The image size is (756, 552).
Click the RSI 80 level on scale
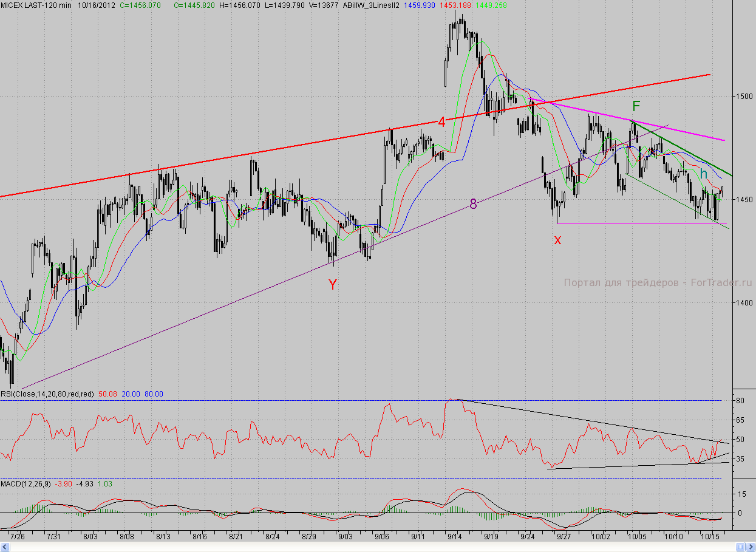(x=740, y=401)
